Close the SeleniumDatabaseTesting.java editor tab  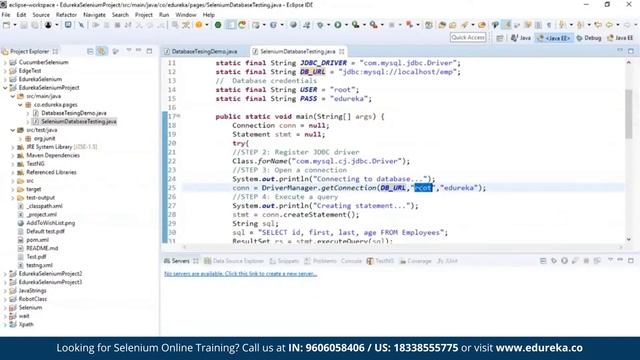tap(342, 51)
